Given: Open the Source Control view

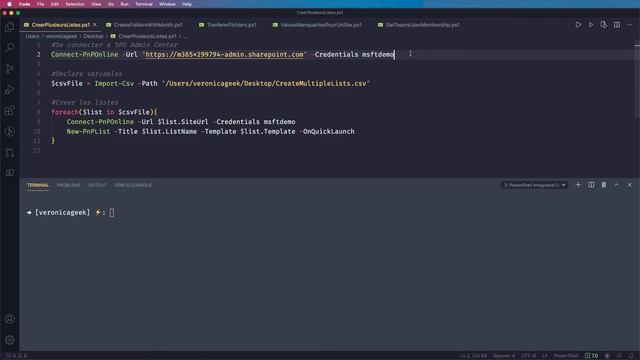Looking at the screenshot, I should click(9, 69).
